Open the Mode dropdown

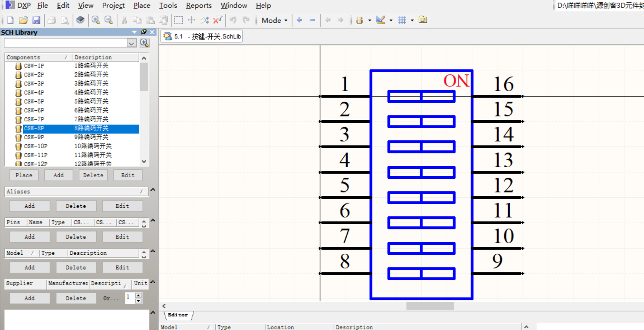click(x=275, y=20)
